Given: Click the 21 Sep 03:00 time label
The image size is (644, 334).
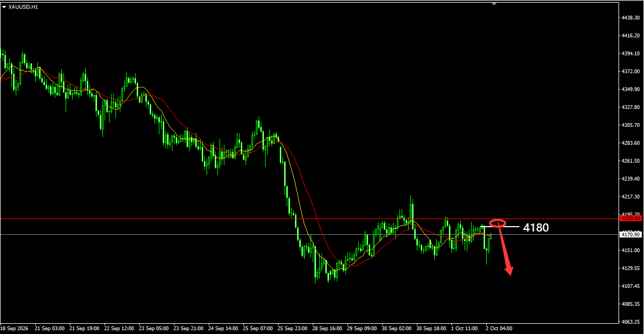Looking at the screenshot, I should point(49,329).
